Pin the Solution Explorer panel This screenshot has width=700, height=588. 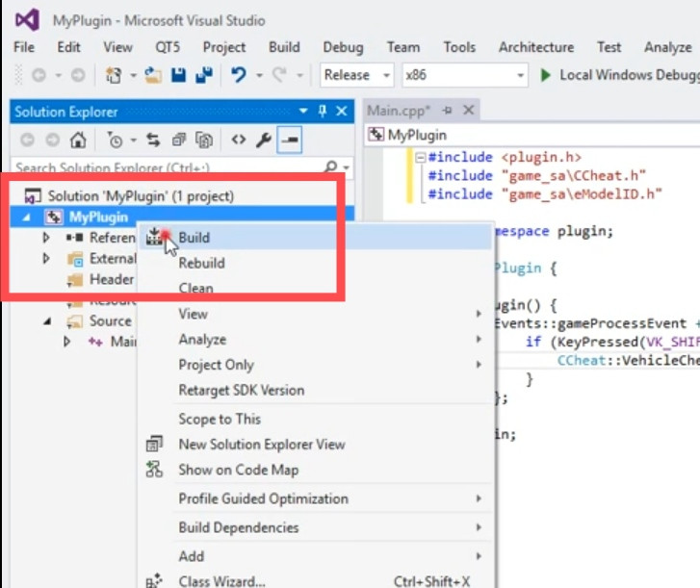click(323, 111)
